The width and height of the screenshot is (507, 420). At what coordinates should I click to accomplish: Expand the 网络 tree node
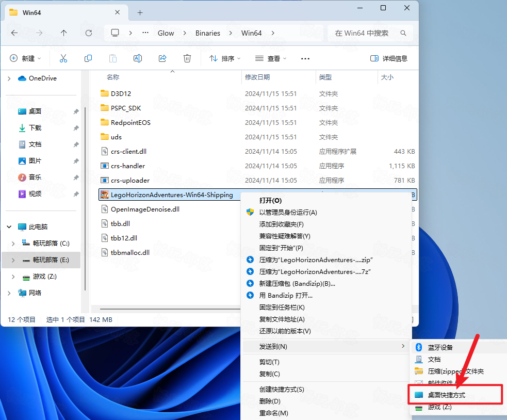[9, 293]
